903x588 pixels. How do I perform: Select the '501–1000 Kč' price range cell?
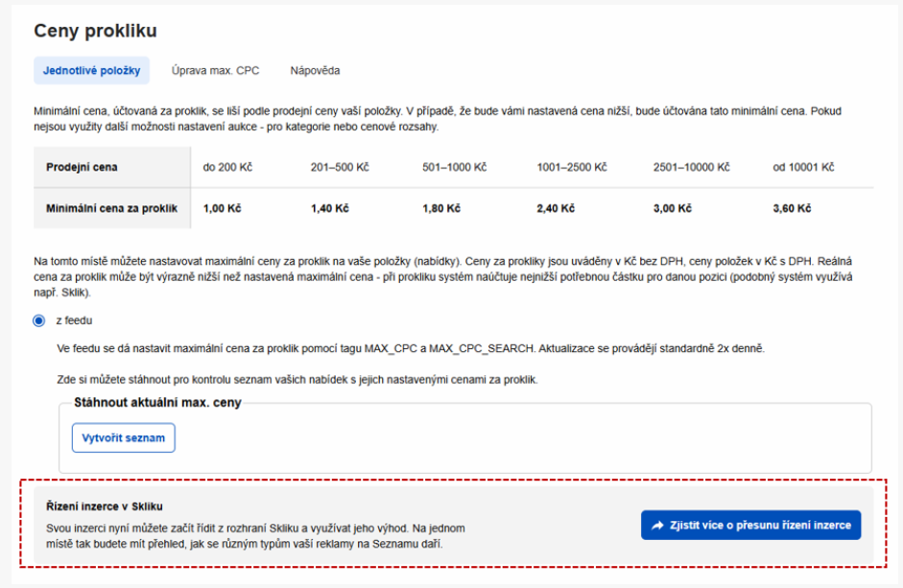coord(455,168)
